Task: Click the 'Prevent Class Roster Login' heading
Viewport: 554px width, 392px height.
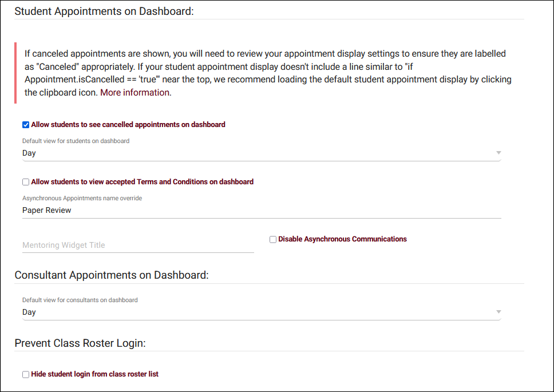Action: click(x=80, y=343)
